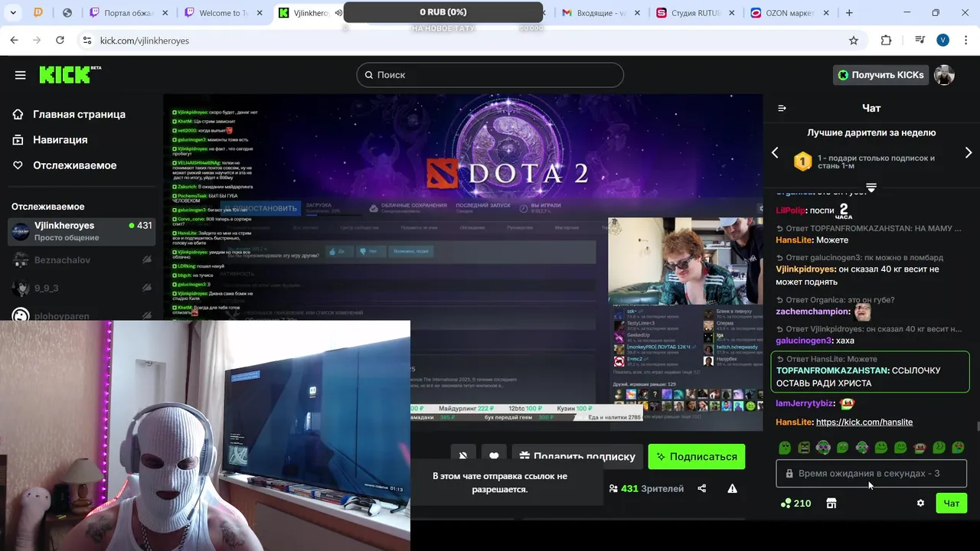Click username IamJerrytybiz in chat
This screenshot has height=551, width=980.
click(804, 403)
